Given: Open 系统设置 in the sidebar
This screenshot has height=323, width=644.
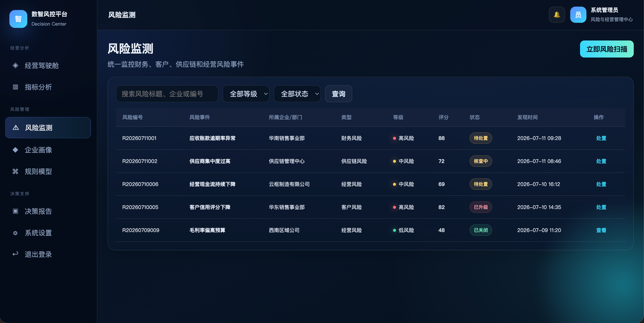Looking at the screenshot, I should [x=48, y=233].
